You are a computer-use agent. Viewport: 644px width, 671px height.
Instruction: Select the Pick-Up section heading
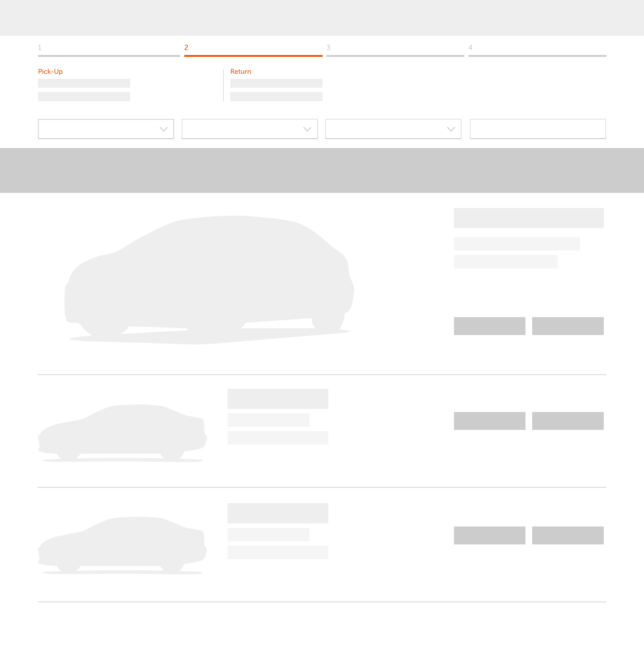click(x=50, y=72)
